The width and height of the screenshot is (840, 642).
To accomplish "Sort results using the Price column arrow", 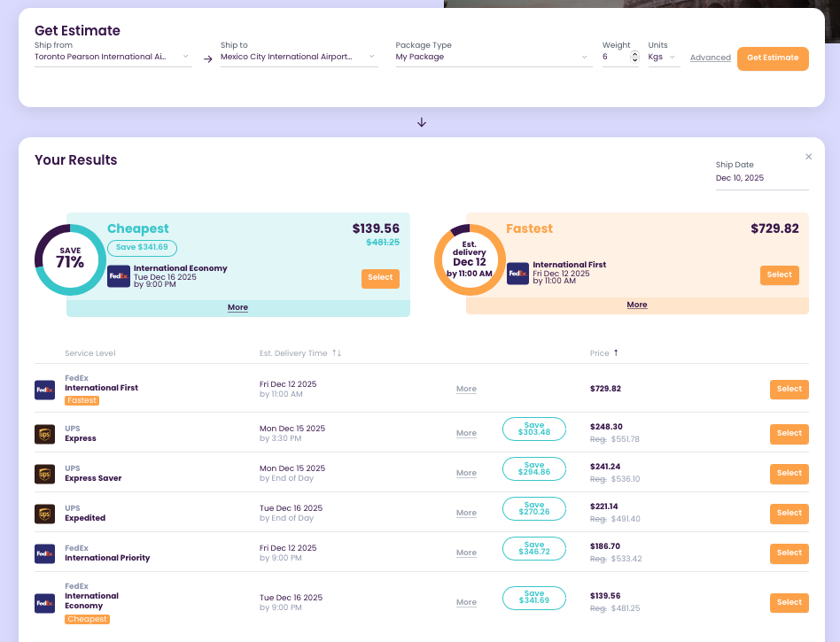I will pyautogui.click(x=618, y=352).
